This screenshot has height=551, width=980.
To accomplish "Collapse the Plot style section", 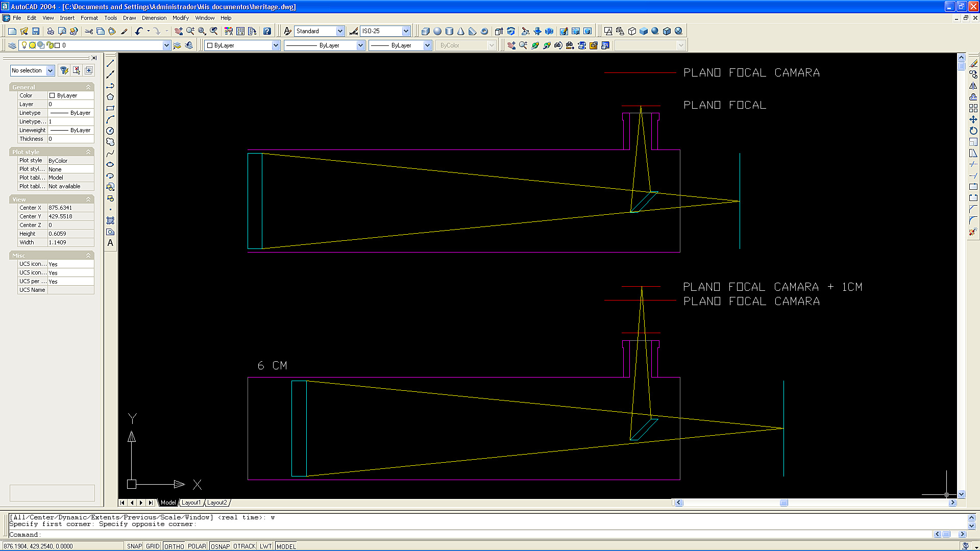I will [88, 152].
